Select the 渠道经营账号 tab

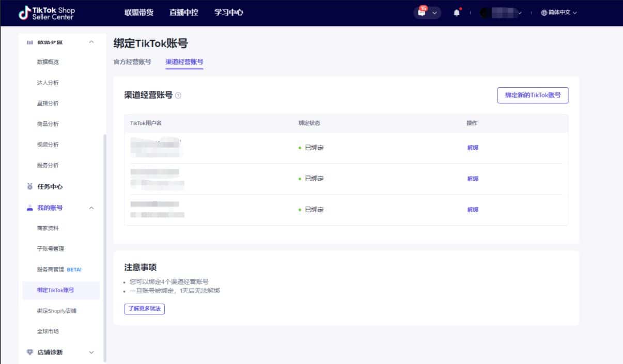click(184, 62)
